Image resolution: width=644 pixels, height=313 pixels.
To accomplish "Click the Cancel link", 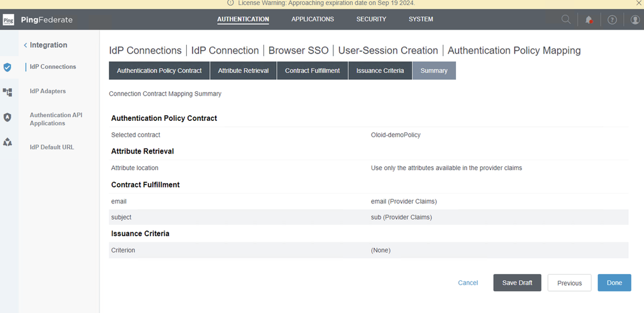I will pos(468,283).
